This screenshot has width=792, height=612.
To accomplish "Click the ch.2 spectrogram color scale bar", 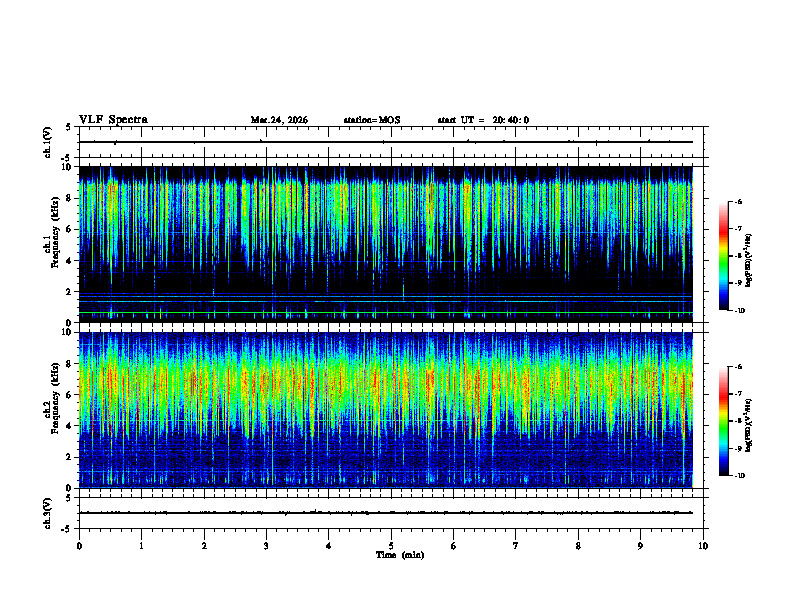I will [x=723, y=421].
